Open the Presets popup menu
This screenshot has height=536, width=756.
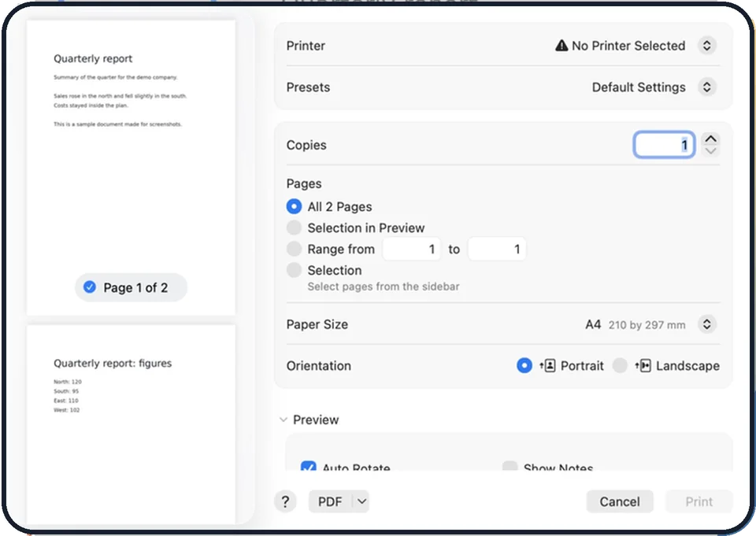point(707,87)
